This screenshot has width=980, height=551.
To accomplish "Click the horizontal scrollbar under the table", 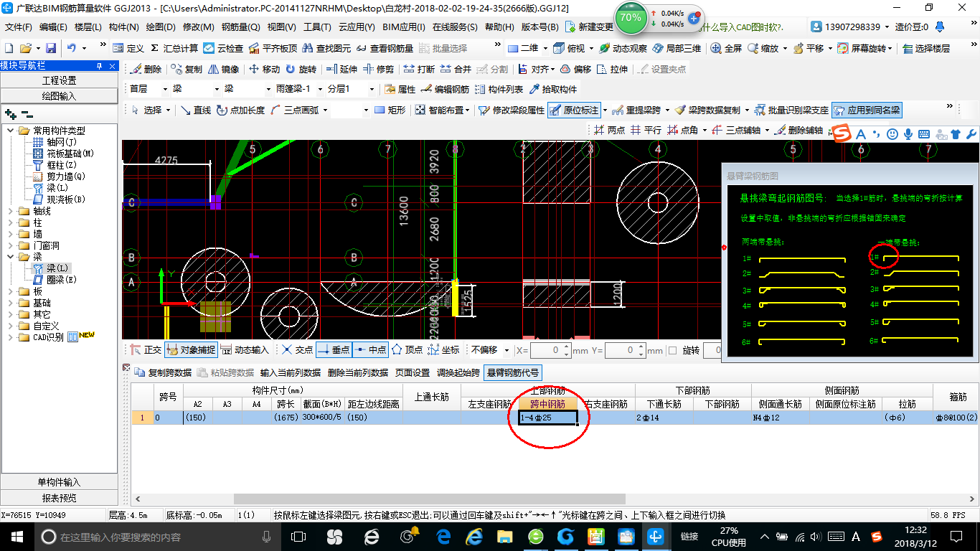I will click(430, 499).
